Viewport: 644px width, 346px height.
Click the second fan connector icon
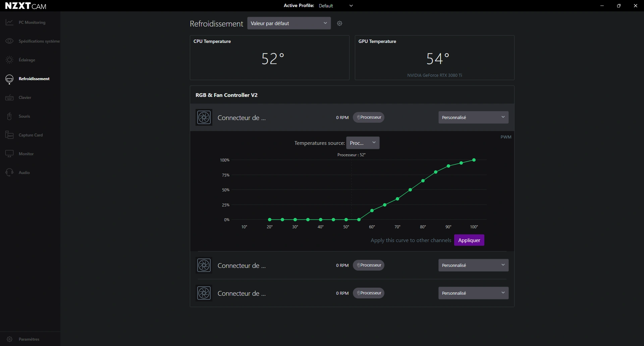pyautogui.click(x=204, y=265)
